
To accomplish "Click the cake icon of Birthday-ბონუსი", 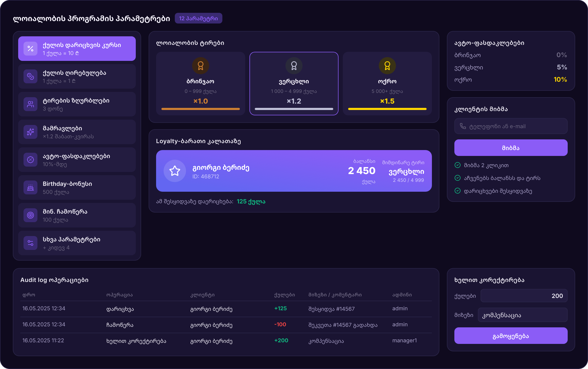I will point(30,187).
